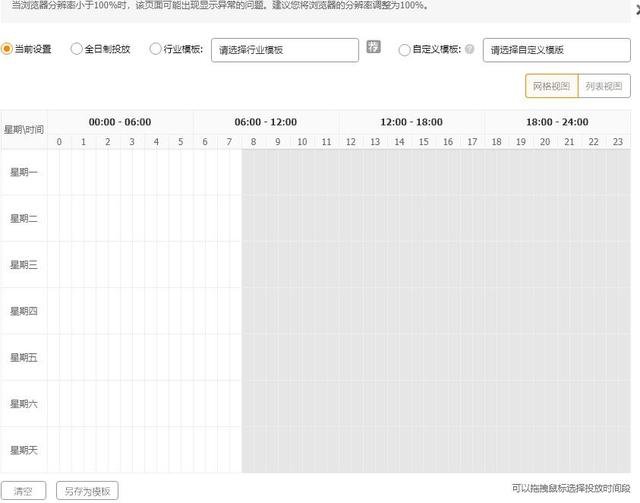This screenshot has width=640, height=503.
Task: Click the 荐 recommendation icon
Action: click(373, 47)
